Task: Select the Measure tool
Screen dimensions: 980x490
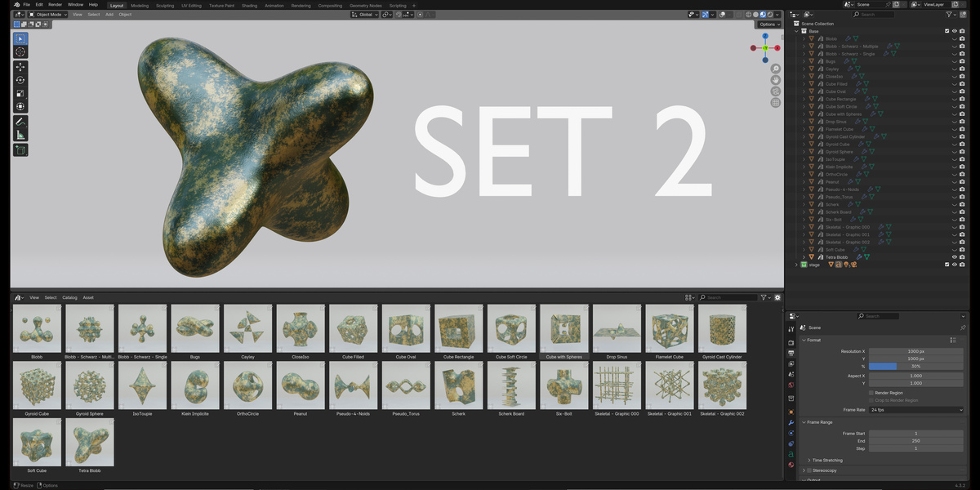Action: pyautogui.click(x=20, y=135)
